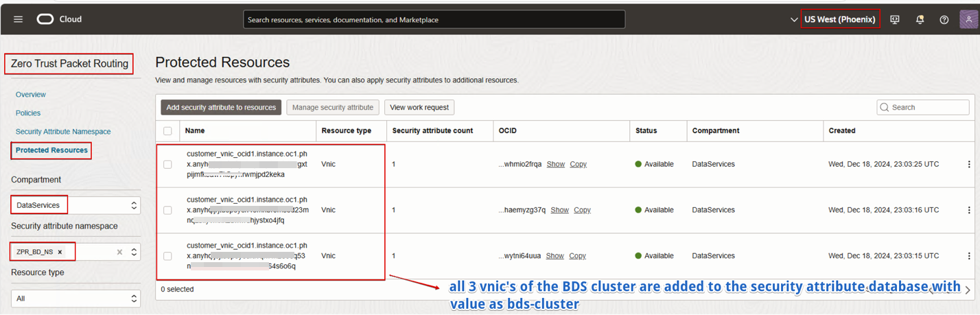980x315 pixels.
Task: Copy the OCID ending wytni64uua
Action: pyautogui.click(x=578, y=256)
